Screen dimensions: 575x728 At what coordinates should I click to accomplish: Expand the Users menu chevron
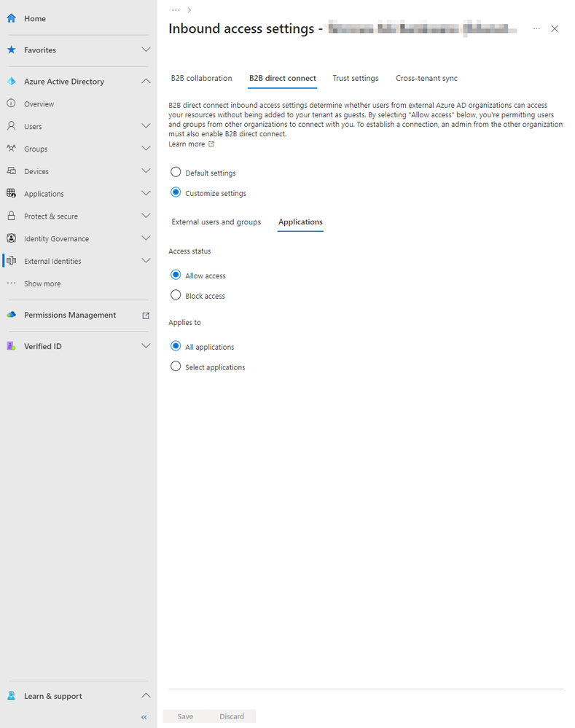[146, 126]
